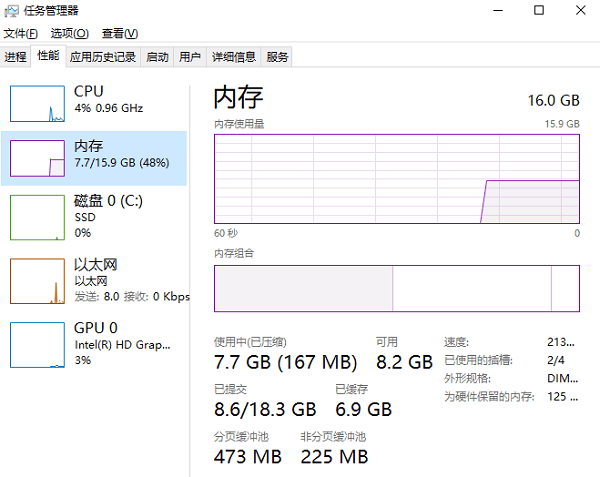Screen dimensions: 600x477
Task: Select the 磁盘 0 (C:) disk graph
Action: [37, 217]
